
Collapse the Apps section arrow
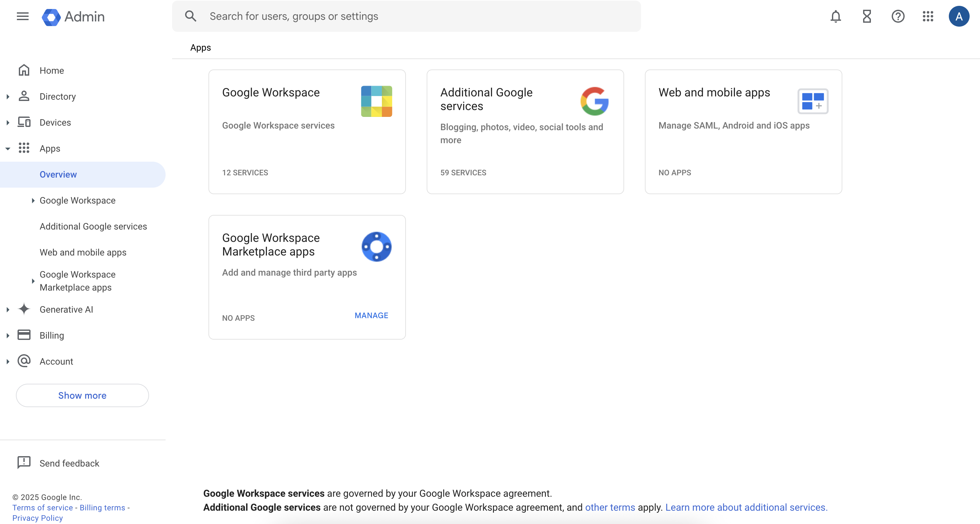(7, 149)
